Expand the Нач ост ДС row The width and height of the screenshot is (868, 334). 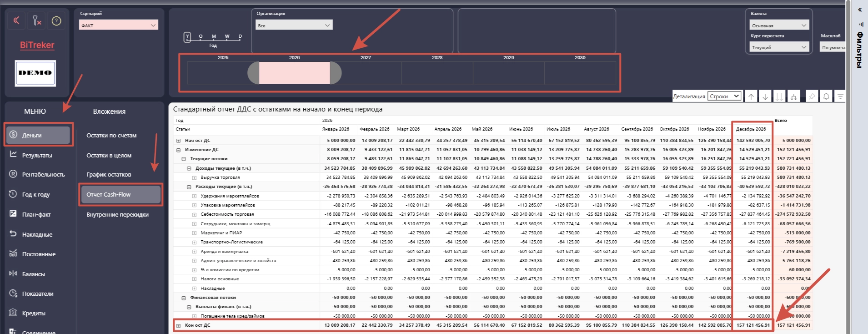pos(178,141)
